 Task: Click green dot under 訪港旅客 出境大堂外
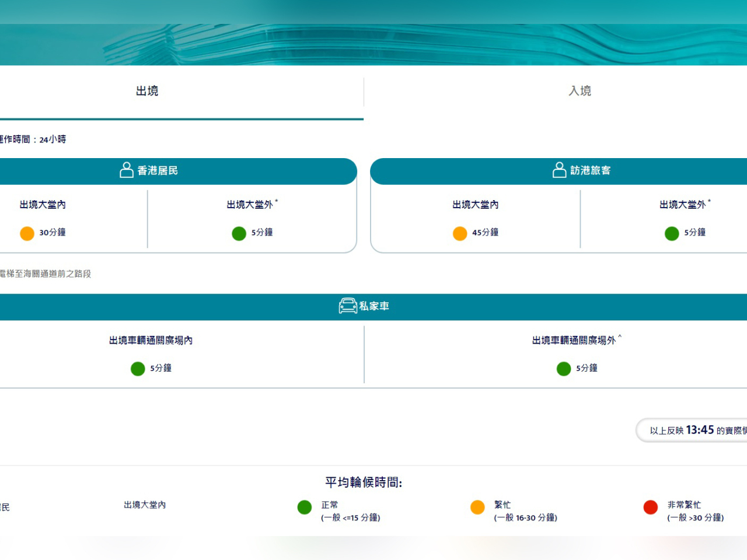click(x=672, y=233)
